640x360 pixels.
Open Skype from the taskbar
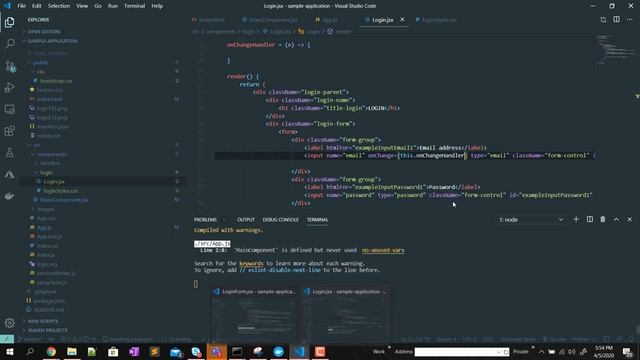196,351
